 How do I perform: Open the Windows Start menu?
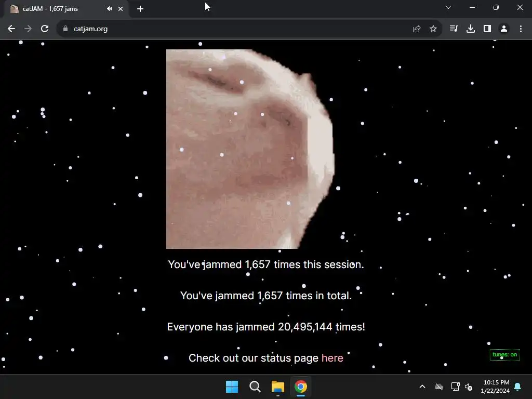coord(232,387)
